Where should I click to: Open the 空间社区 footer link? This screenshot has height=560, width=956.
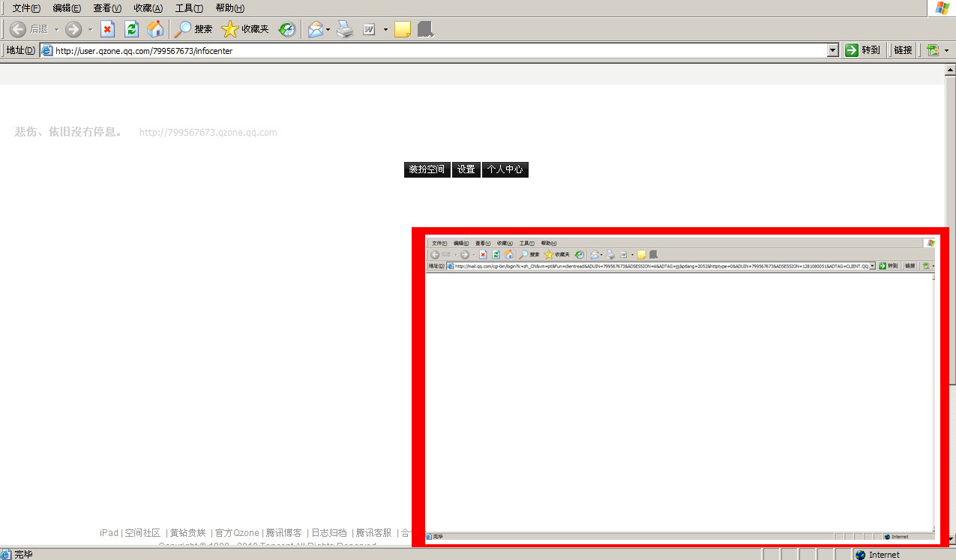142,532
